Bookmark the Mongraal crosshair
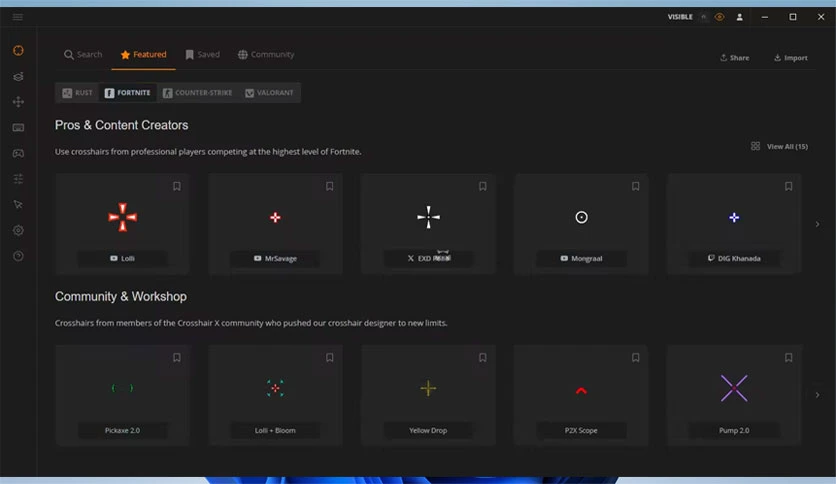The height and width of the screenshot is (484, 836). tap(636, 186)
